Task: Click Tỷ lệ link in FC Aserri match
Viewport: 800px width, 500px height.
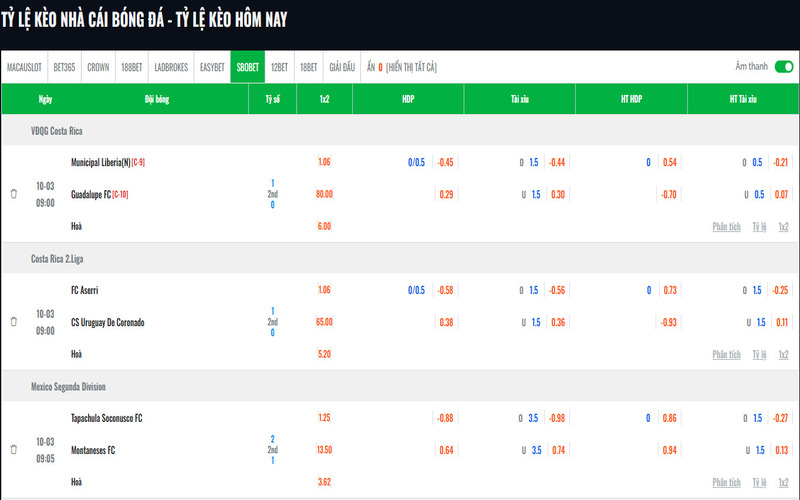Action: coord(760,354)
